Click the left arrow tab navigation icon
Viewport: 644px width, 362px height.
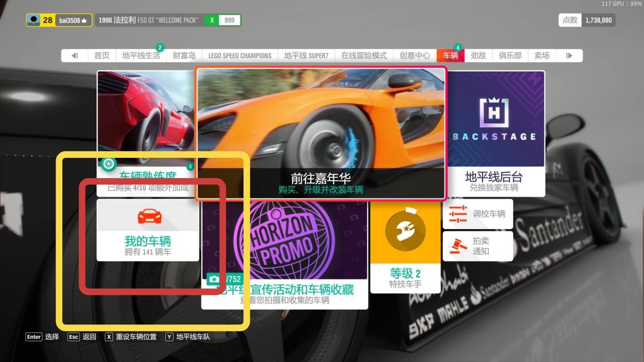[x=75, y=56]
